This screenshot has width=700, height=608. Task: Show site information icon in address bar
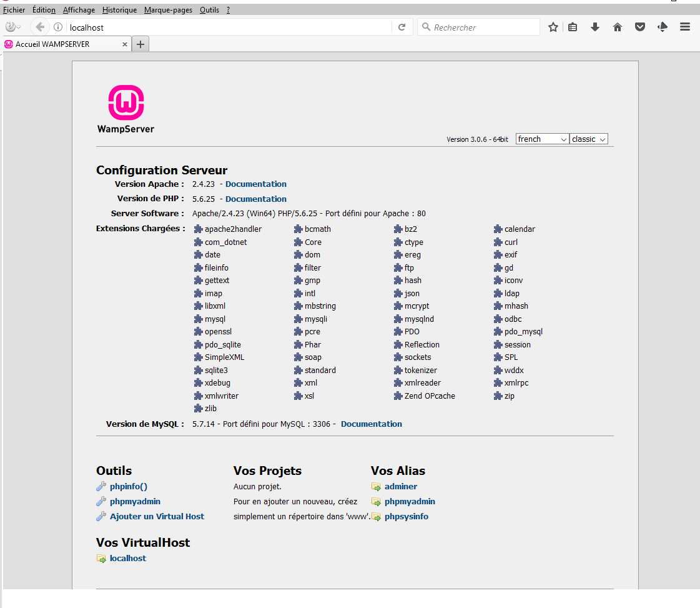pyautogui.click(x=58, y=27)
